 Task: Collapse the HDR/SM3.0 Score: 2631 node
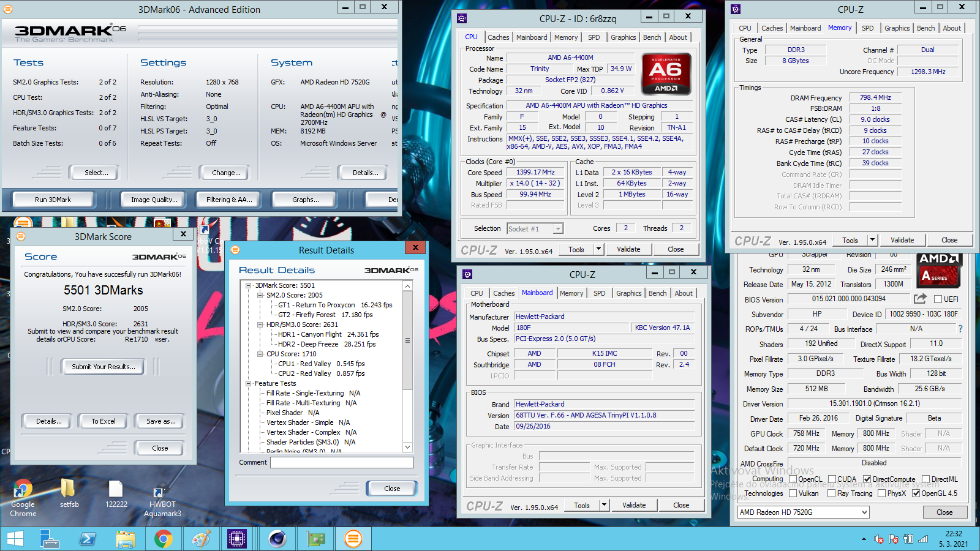pos(260,324)
